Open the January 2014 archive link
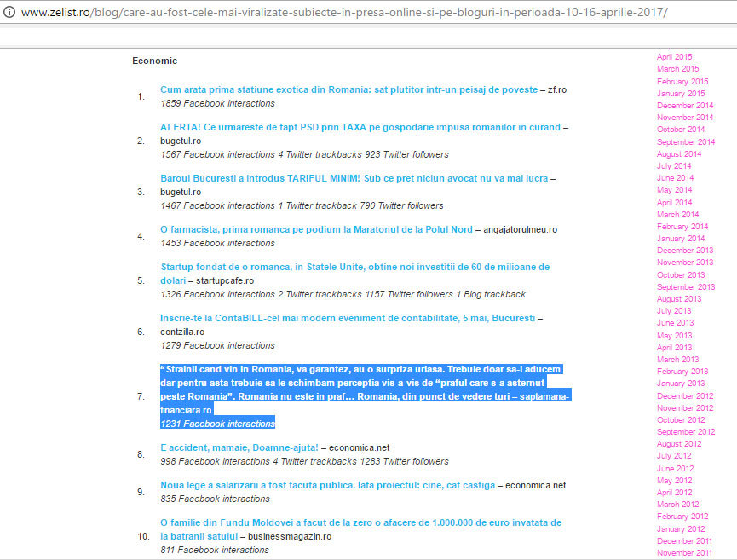The height and width of the screenshot is (560, 737). coord(680,239)
